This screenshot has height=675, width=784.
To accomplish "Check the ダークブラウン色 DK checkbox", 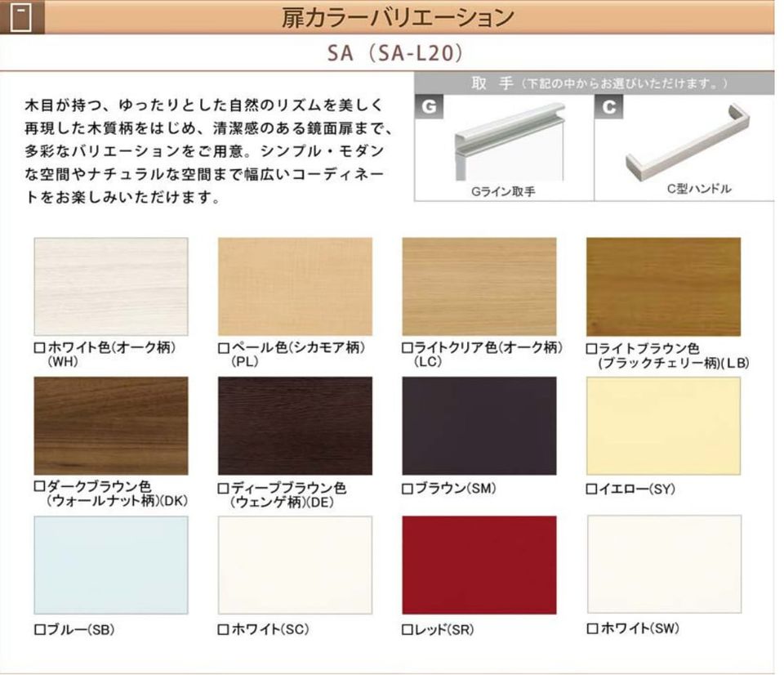I will point(39,486).
